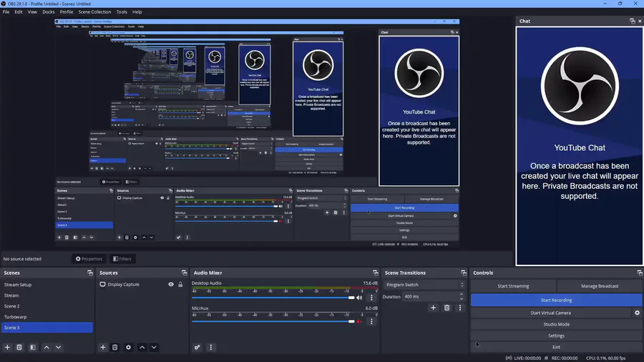644x362 pixels.
Task: Open virtual camera settings gear
Action: click(637, 313)
